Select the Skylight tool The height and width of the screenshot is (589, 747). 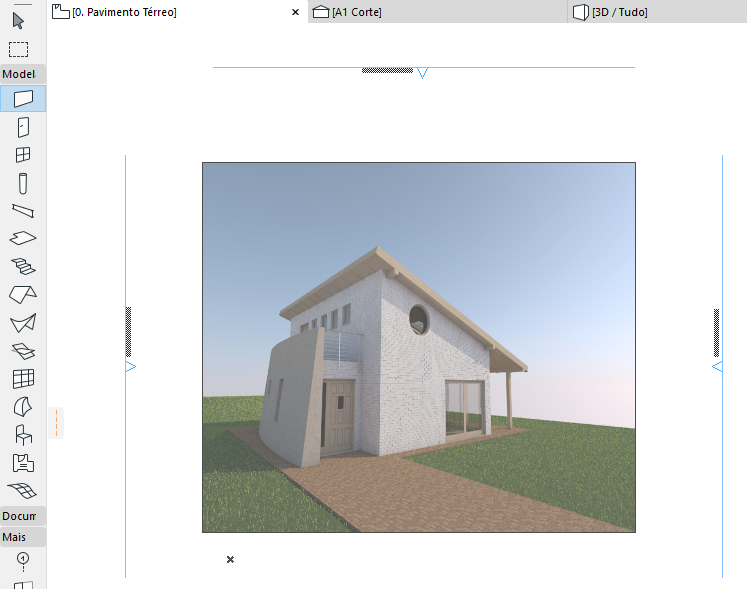(23, 351)
